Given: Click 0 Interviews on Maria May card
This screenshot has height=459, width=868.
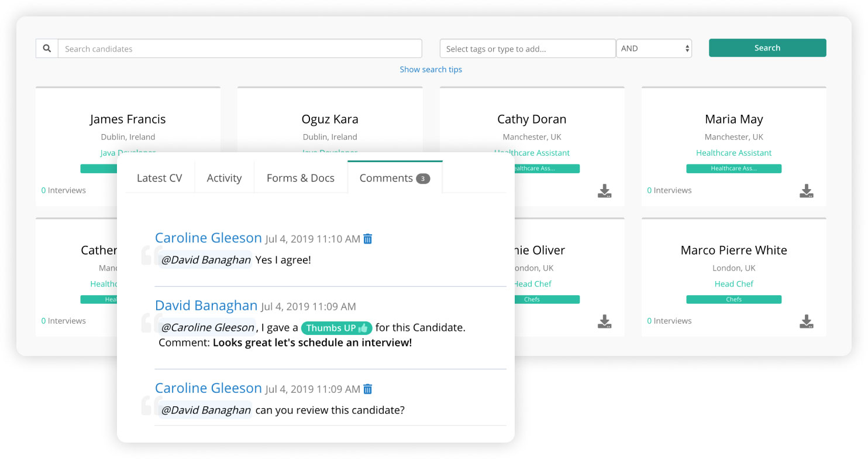Looking at the screenshot, I should coord(669,190).
